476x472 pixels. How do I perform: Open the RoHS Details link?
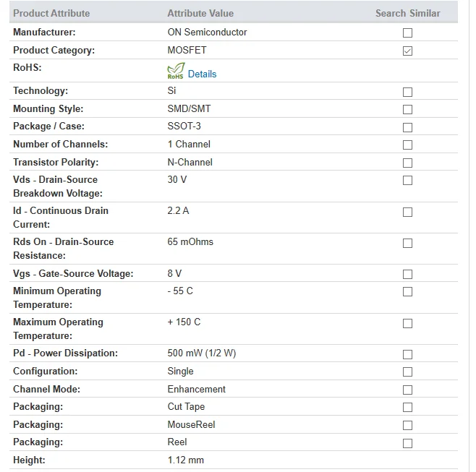pos(202,74)
